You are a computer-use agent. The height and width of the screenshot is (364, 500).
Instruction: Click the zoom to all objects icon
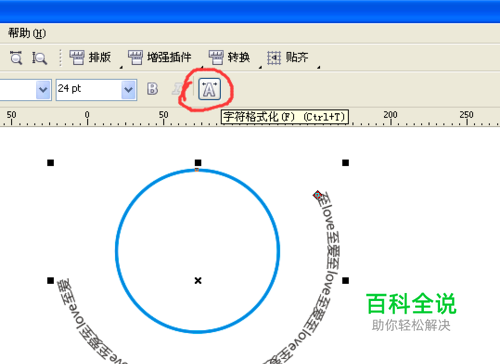[x=39, y=58]
